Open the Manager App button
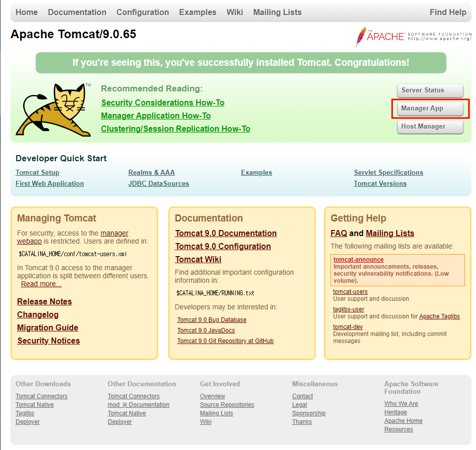 pos(430,108)
